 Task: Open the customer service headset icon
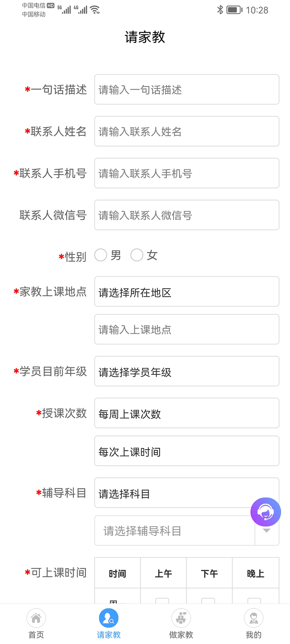coord(265,512)
